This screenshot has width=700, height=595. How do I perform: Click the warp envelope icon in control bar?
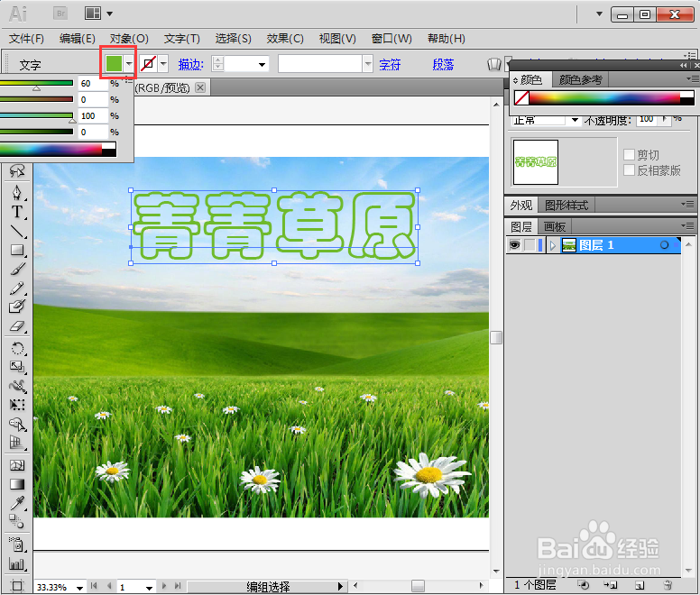coord(494,64)
